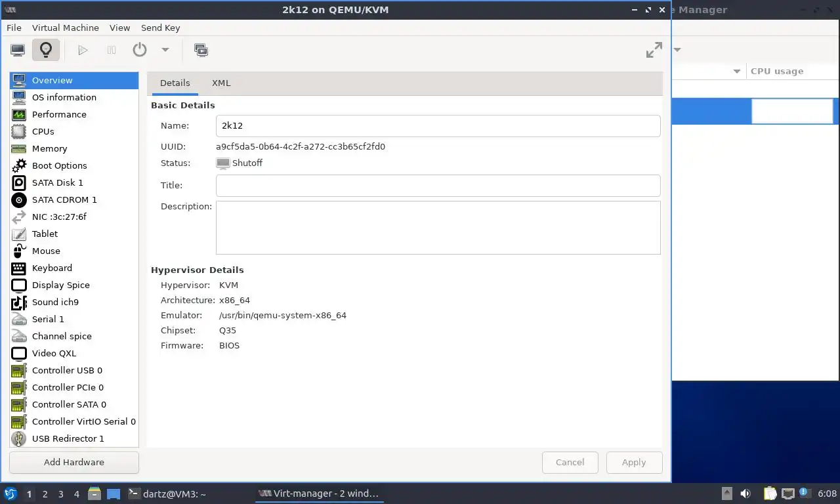Click the Add Hardware button
This screenshot has width=840, height=504.
[x=74, y=462]
